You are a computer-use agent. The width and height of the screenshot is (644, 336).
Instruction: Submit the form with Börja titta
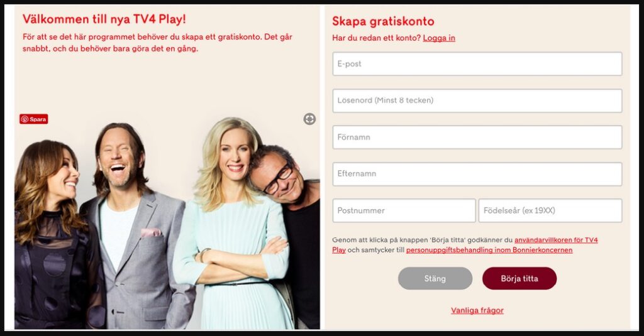pos(519,279)
